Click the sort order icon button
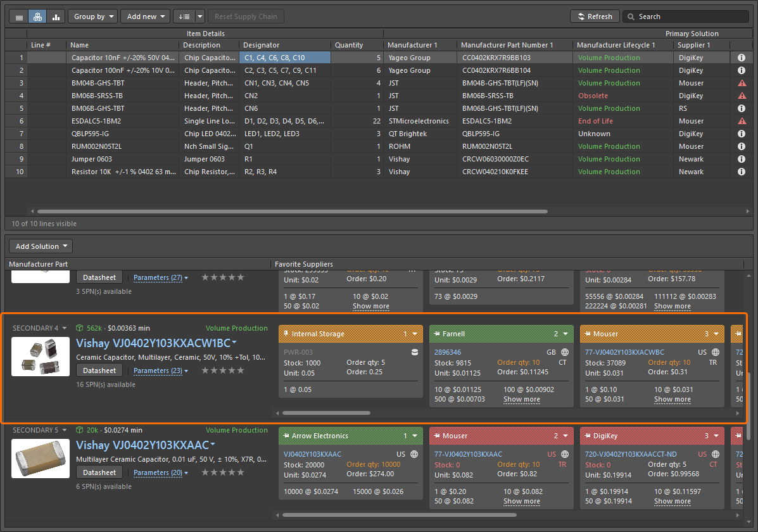This screenshot has width=758, height=532. [183, 16]
